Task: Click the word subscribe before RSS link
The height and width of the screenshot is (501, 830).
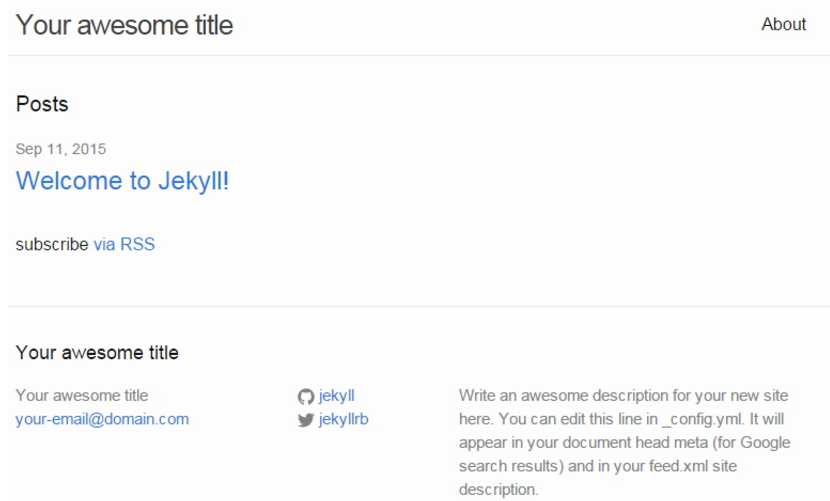Action: (52, 244)
